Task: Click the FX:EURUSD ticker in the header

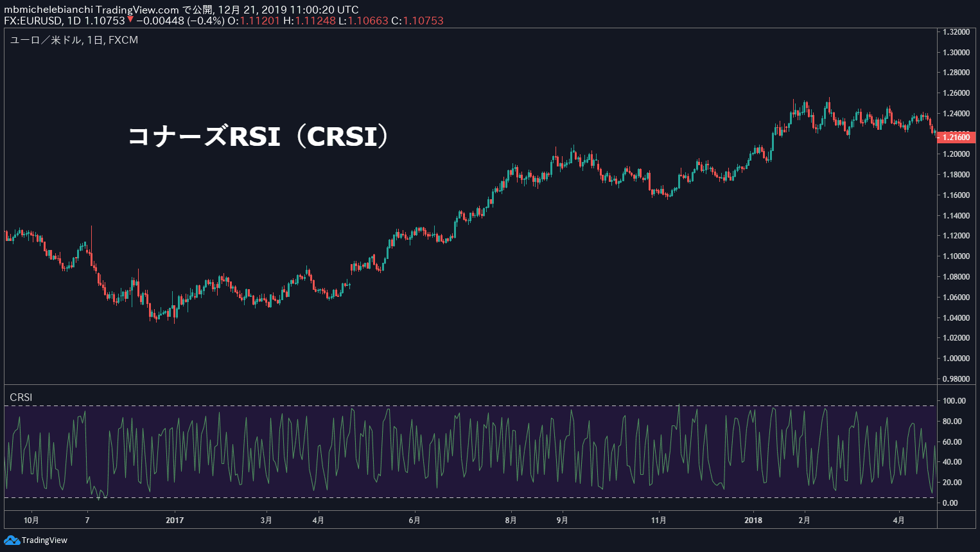Action: click(33, 21)
